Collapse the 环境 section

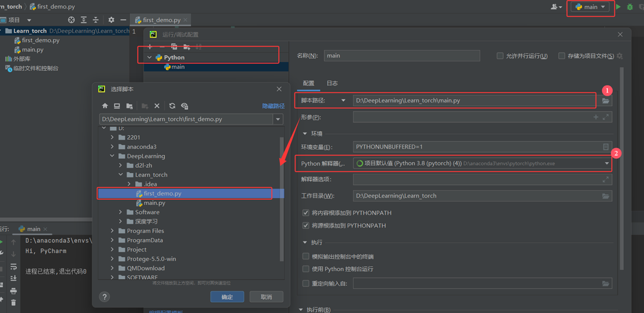(x=305, y=133)
